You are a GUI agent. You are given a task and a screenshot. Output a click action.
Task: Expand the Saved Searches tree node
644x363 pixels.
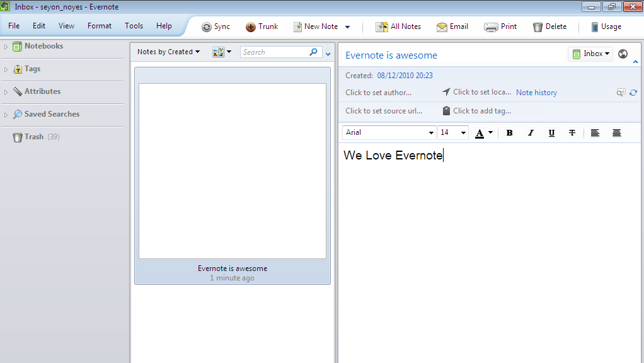click(x=6, y=115)
